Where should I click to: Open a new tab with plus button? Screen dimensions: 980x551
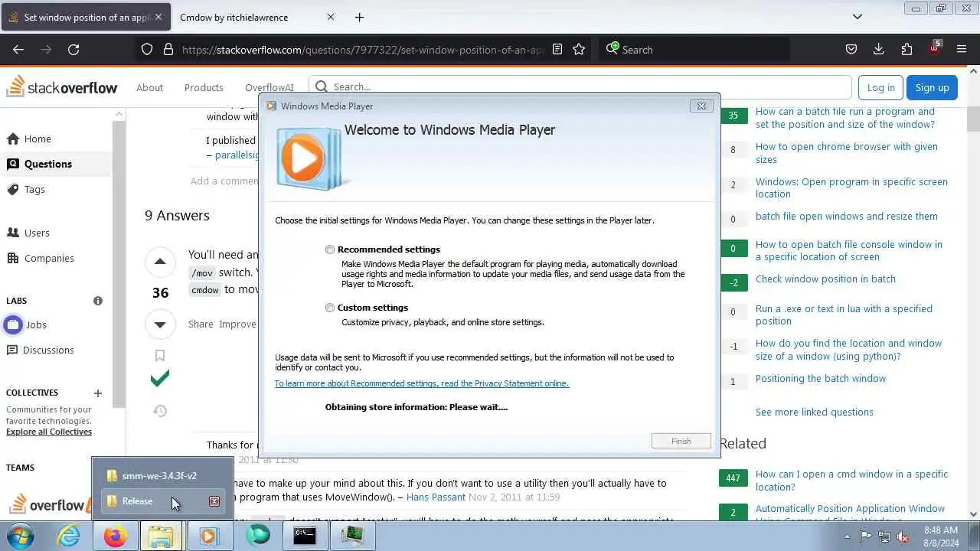pos(360,17)
